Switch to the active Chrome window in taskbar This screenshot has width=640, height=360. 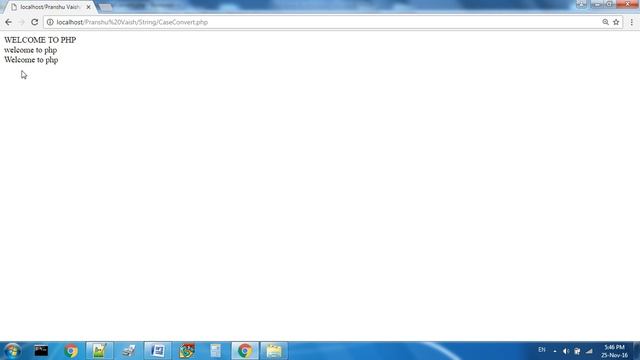click(245, 351)
